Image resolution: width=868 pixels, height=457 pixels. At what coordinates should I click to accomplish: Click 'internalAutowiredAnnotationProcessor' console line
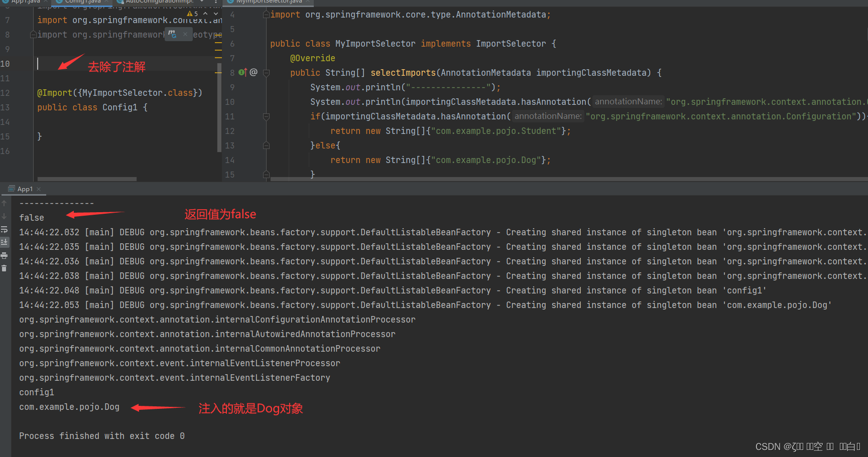point(207,334)
